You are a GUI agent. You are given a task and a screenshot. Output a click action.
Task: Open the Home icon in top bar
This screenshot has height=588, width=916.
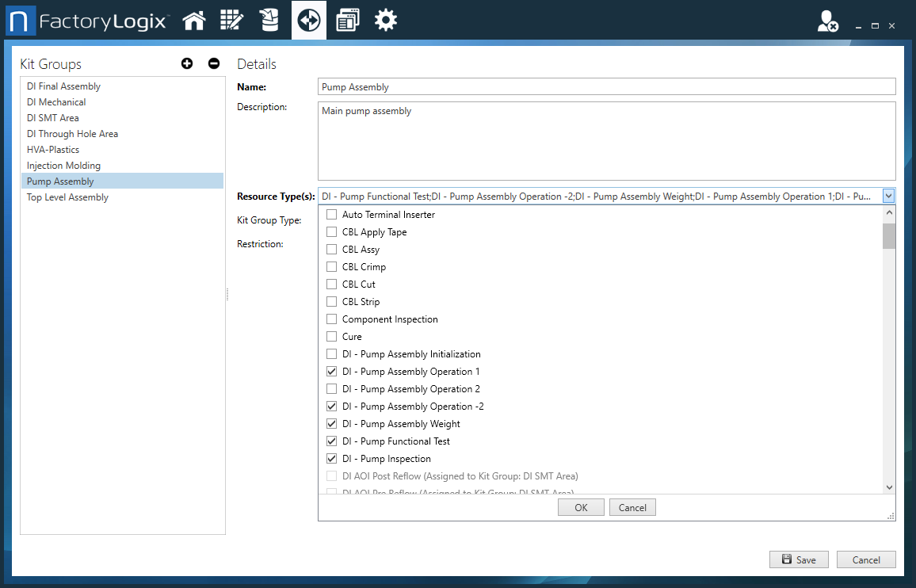point(194,21)
